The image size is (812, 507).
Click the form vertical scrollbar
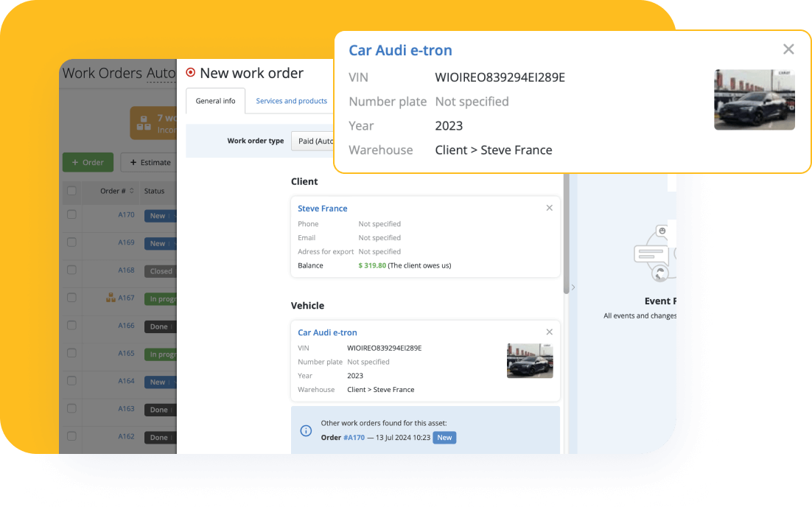(x=566, y=233)
